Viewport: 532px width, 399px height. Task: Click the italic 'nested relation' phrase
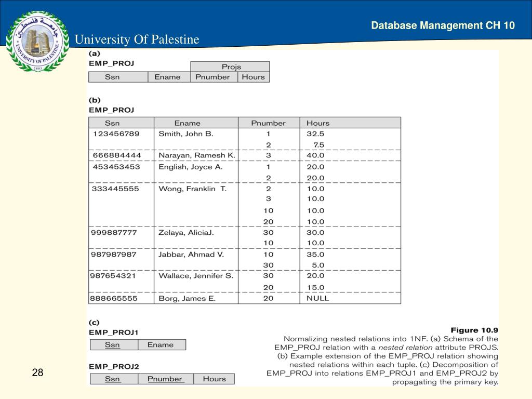405,348
